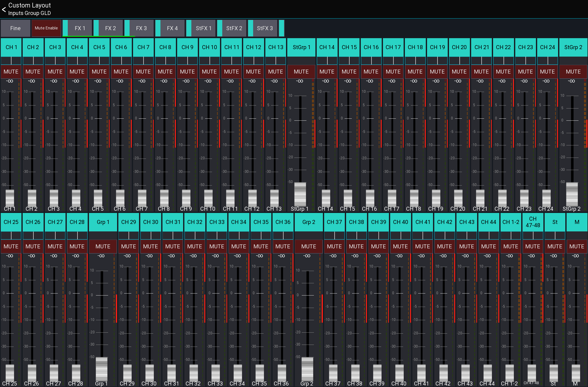This screenshot has width=588, height=387.
Task: Mute the StGrp 1 strip
Action: pyautogui.click(x=301, y=72)
